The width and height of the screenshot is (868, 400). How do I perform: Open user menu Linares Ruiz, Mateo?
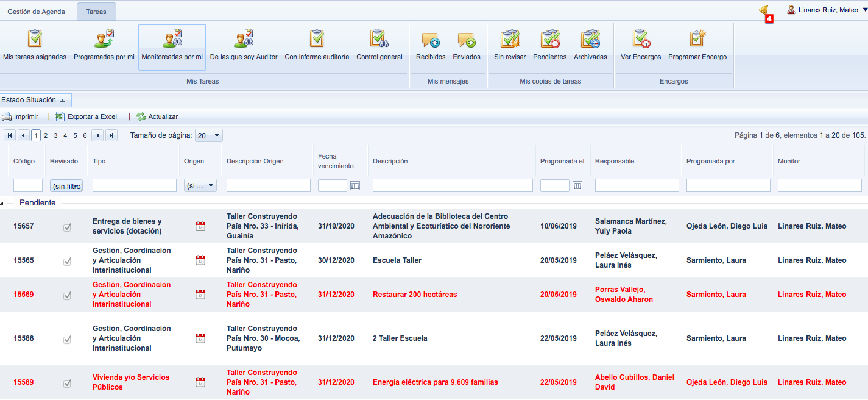click(826, 10)
